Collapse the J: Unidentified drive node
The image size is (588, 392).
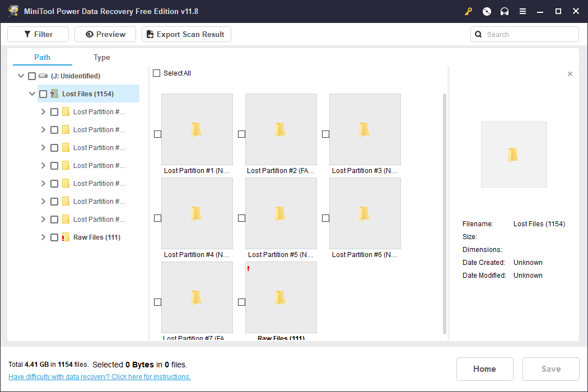pos(21,76)
